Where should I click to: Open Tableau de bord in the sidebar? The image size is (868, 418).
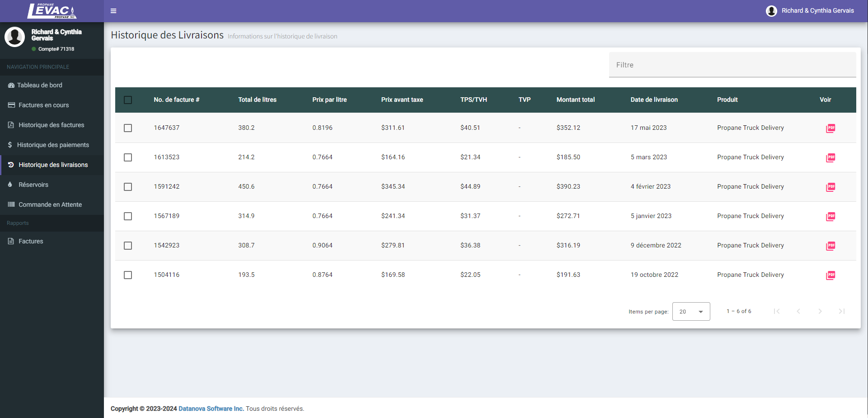(x=52, y=85)
